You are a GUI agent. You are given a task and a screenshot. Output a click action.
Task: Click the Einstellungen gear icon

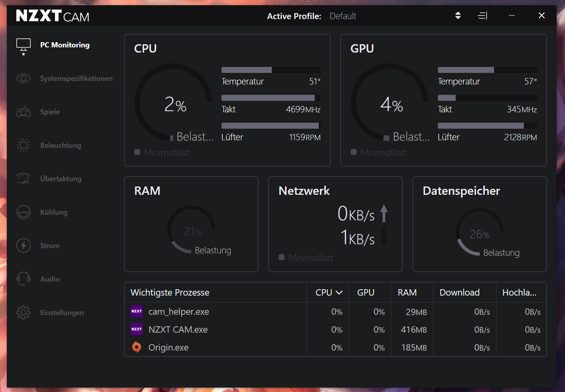click(24, 313)
